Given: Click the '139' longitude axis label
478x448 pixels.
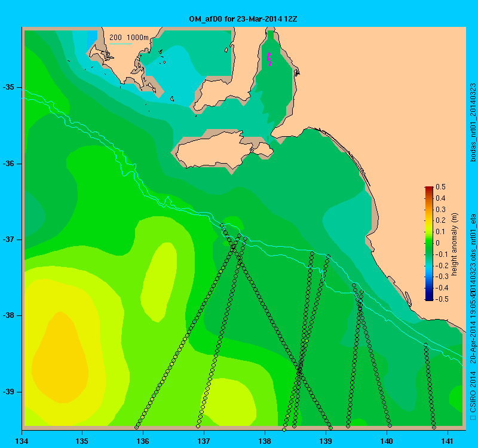Looking at the screenshot, I should pos(326,441).
